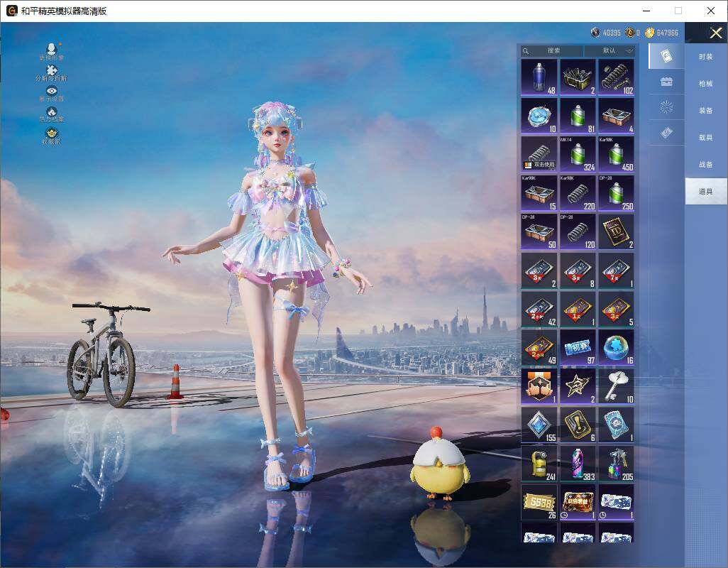This screenshot has width=728, height=568.
Task: Close the inventory with the gold X
Action: pos(715,33)
